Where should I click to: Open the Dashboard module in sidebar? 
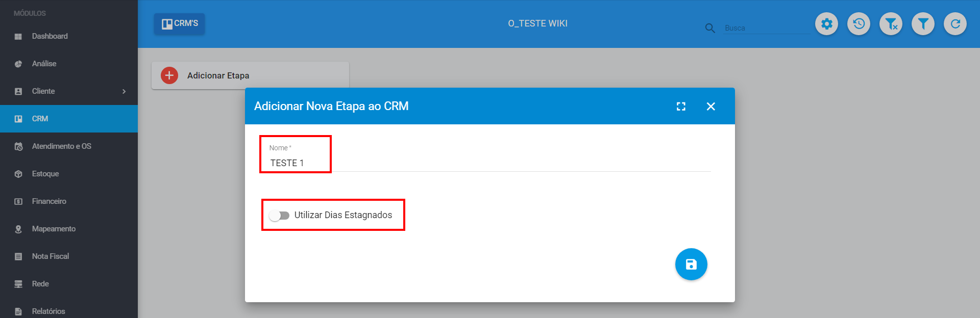pyautogui.click(x=69, y=36)
